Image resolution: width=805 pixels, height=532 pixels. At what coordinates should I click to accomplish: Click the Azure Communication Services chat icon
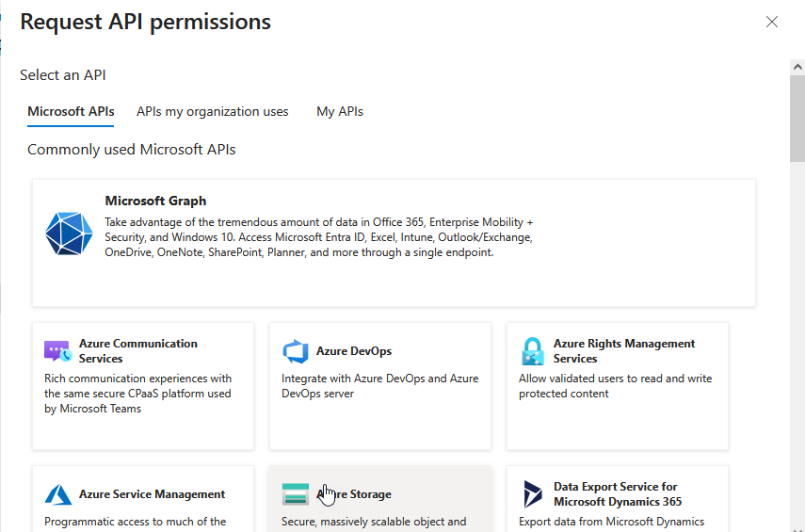point(57,351)
